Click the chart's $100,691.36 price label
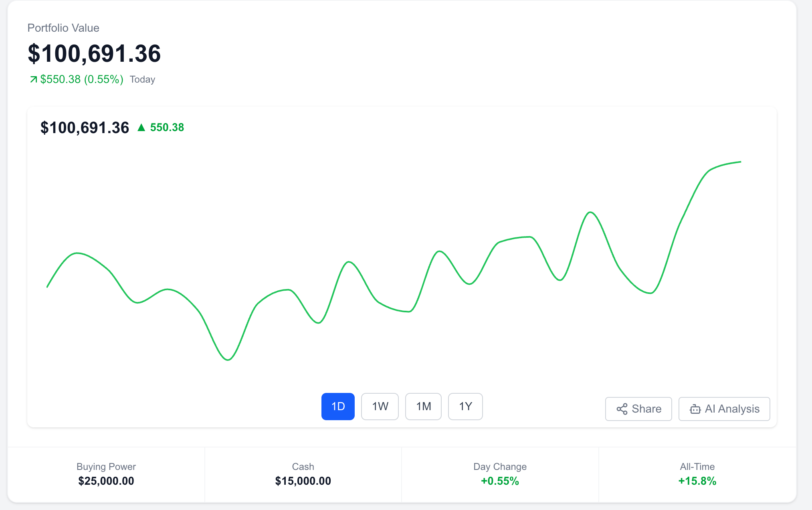The width and height of the screenshot is (812, 510). [85, 128]
